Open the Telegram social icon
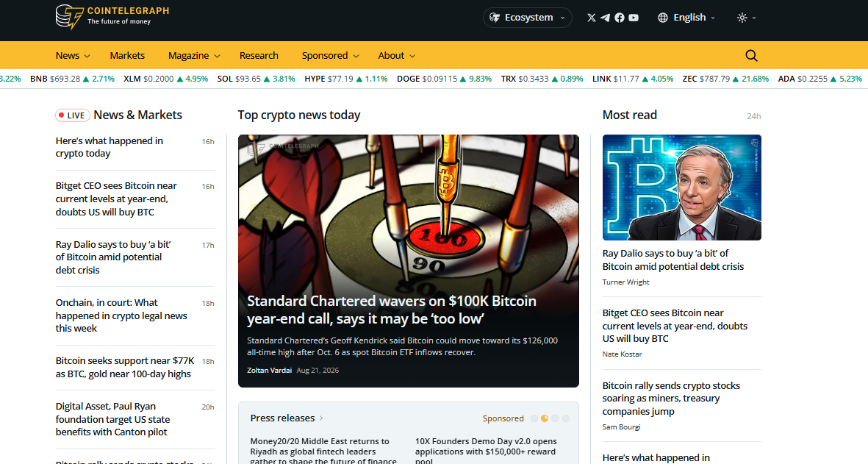Viewport: 868px width, 464px height. click(605, 18)
